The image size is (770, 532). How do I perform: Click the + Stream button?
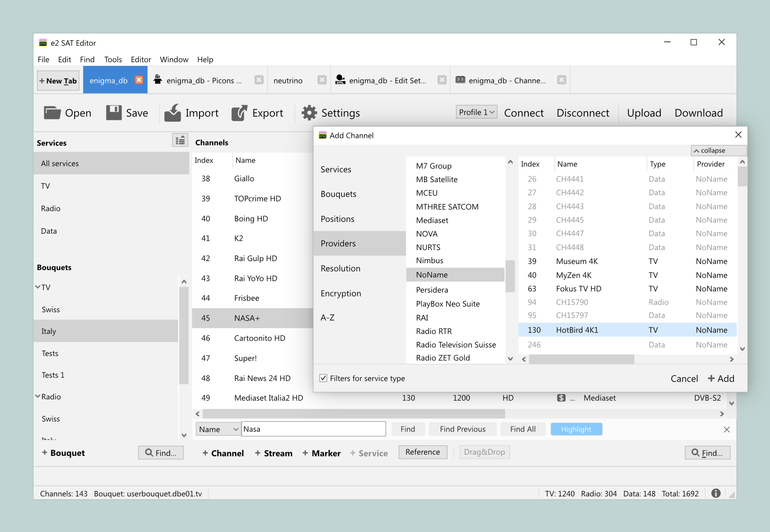point(274,453)
